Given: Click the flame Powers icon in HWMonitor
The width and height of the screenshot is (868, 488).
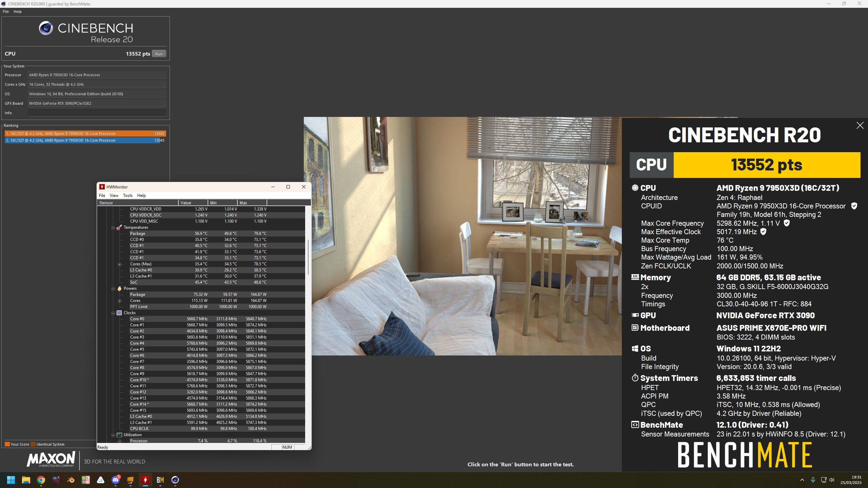Looking at the screenshot, I should click(119, 288).
